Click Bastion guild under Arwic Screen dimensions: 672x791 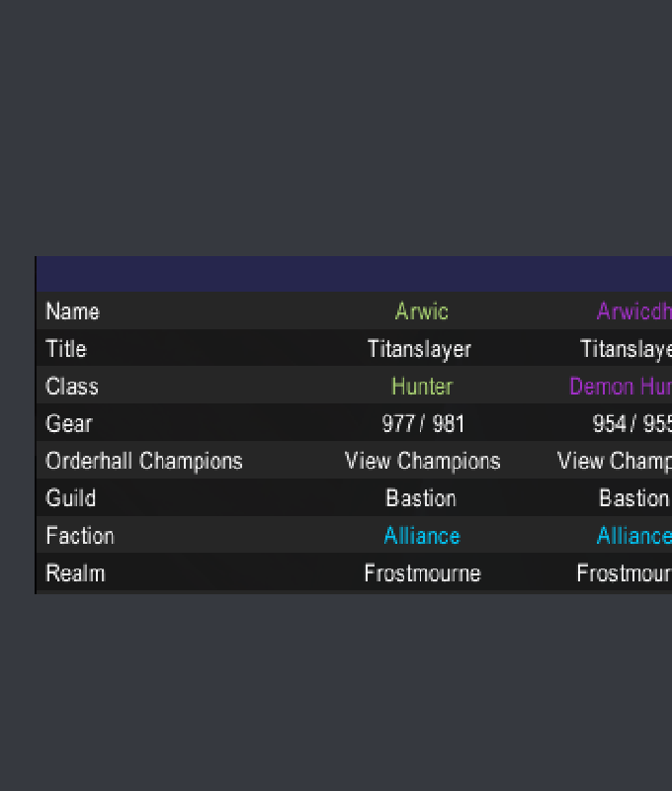coord(421,498)
